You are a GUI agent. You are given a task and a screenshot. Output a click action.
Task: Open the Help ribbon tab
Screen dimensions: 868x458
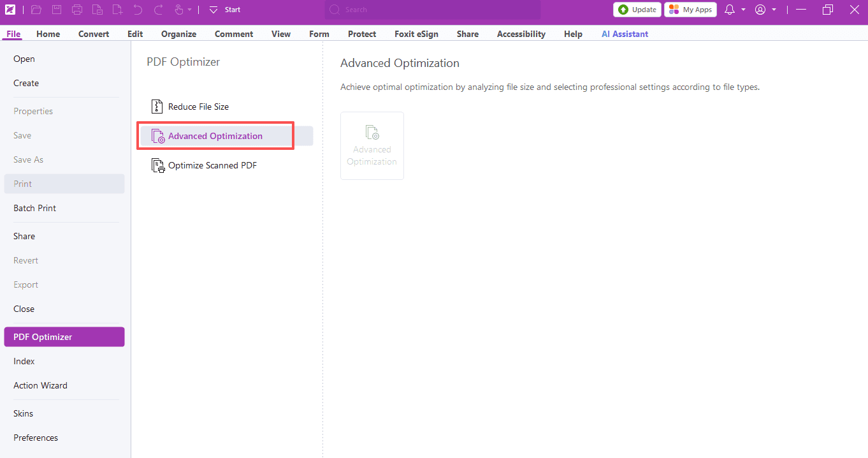pyautogui.click(x=573, y=34)
